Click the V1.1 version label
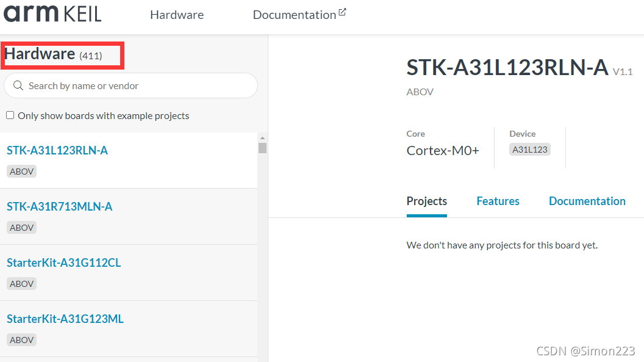This screenshot has height=362, width=644. 622,72
